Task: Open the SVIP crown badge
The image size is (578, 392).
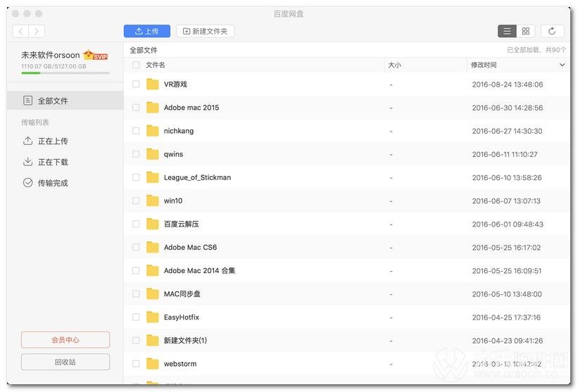Action: tap(96, 56)
